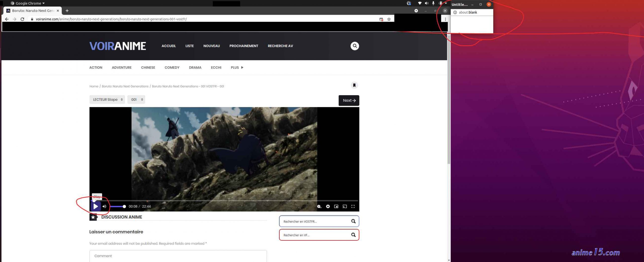This screenshot has height=262, width=644.
Task: Bookmark this page with star icon
Action: 389,19
